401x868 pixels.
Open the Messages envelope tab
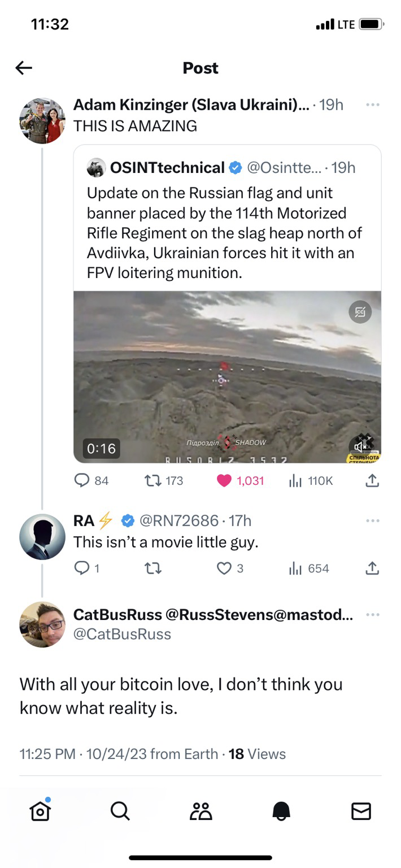click(361, 811)
